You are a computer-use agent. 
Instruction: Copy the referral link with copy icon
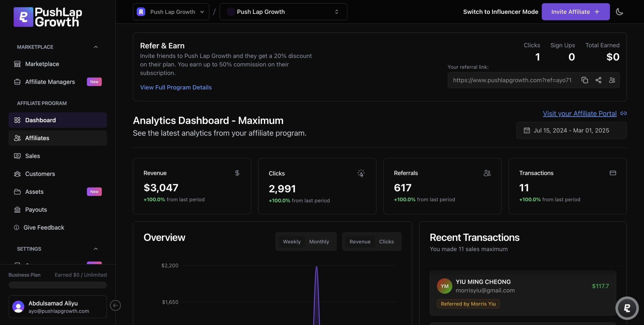pyautogui.click(x=585, y=80)
